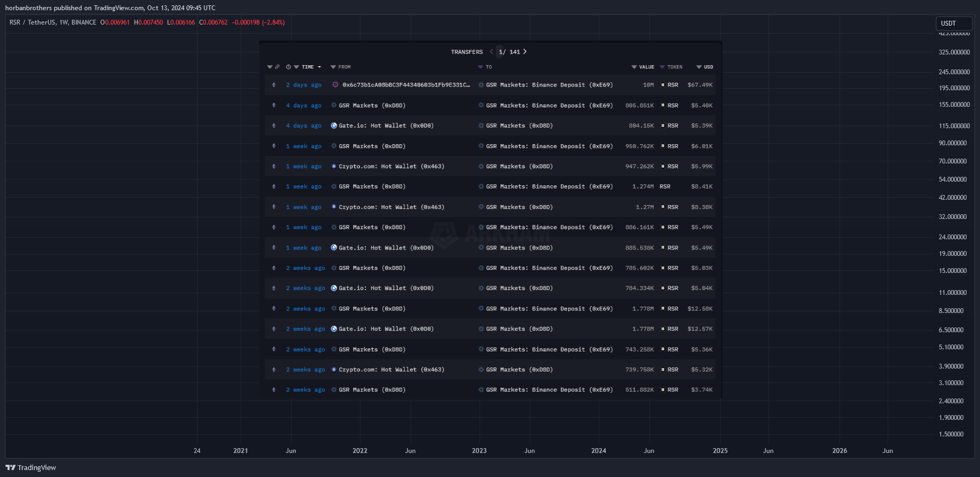Click RSR token text in 1.274M row
Viewport: 980px width, 477px height.
(665, 187)
